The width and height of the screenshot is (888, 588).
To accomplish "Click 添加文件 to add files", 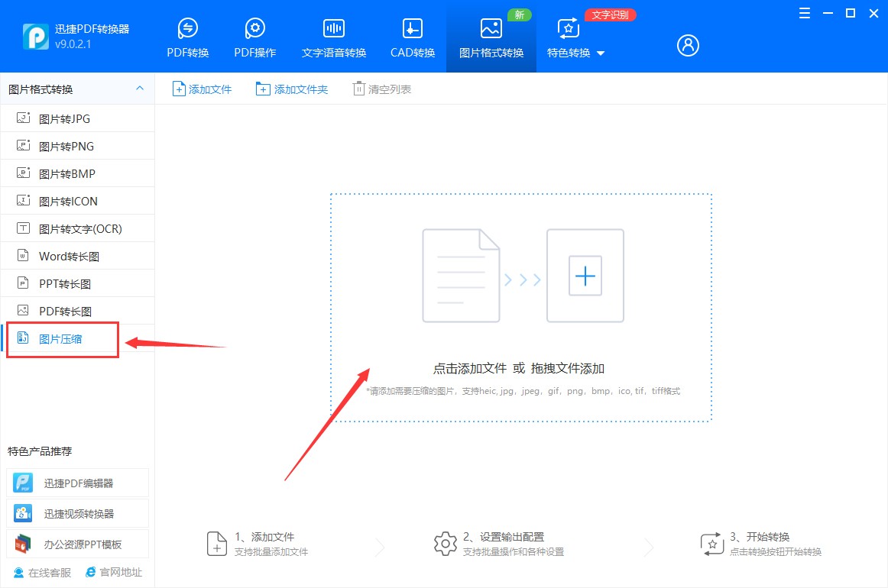I will point(201,89).
